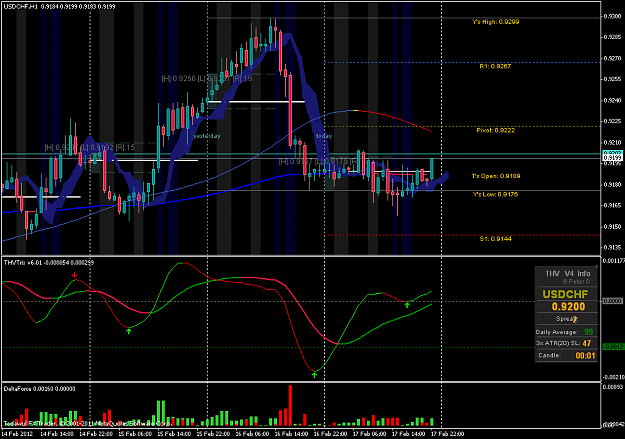Click the green up arrow near 16 Feb 22:00
Screen dimensions: 625x439
pos(314,374)
